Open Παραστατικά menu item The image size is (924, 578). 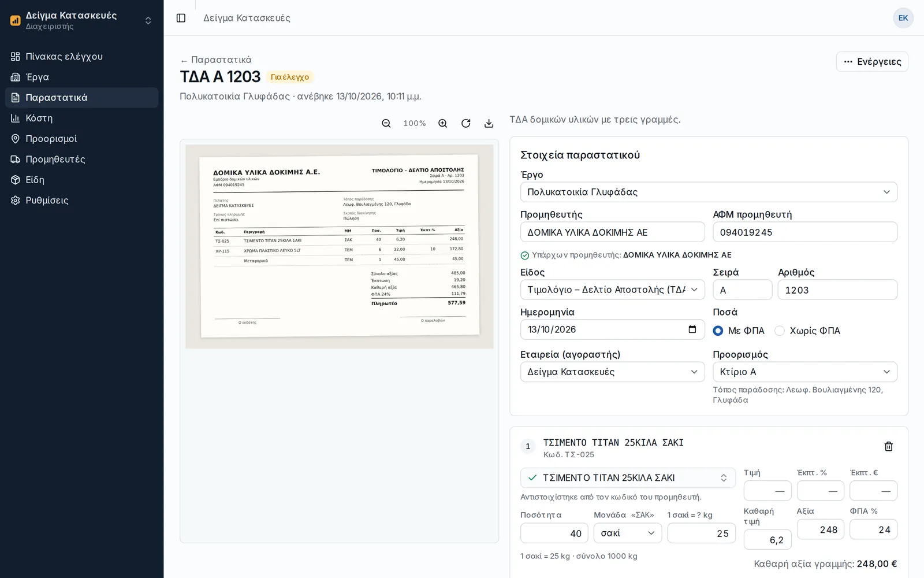(81, 98)
